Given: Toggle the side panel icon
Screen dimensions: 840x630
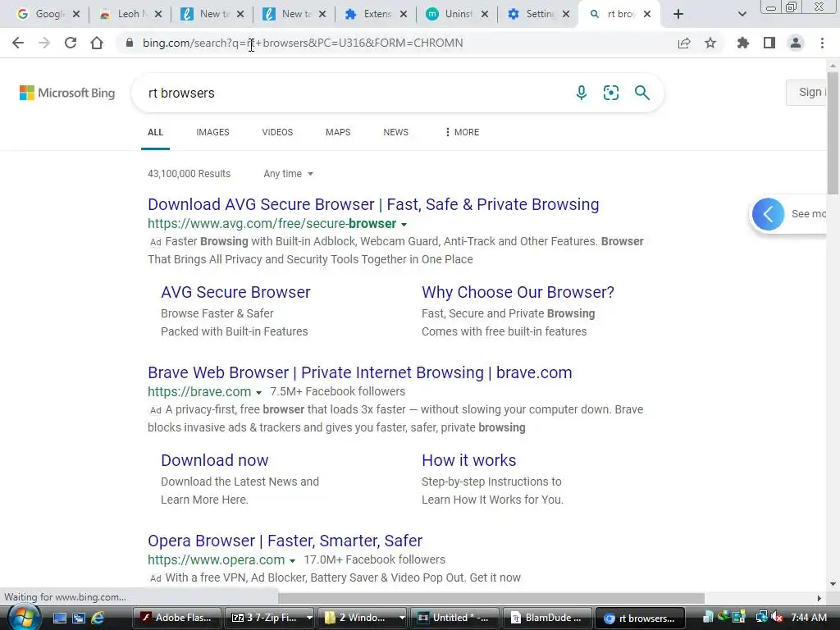Looking at the screenshot, I should 769,43.
